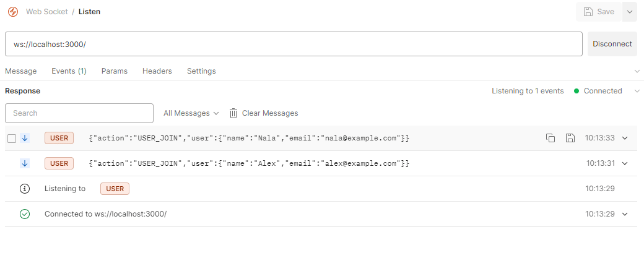Open the Save options dropdown arrow
Viewport: 644px width, 266px height.
pos(629,12)
